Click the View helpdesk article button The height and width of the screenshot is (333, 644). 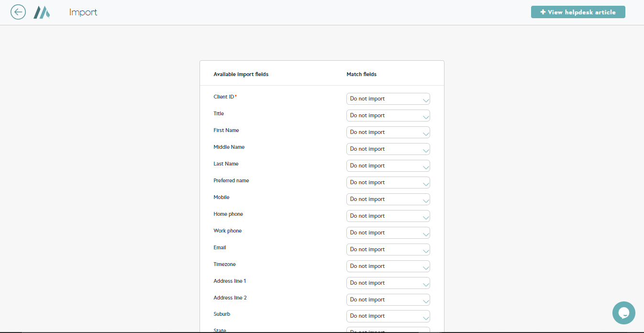click(x=577, y=12)
